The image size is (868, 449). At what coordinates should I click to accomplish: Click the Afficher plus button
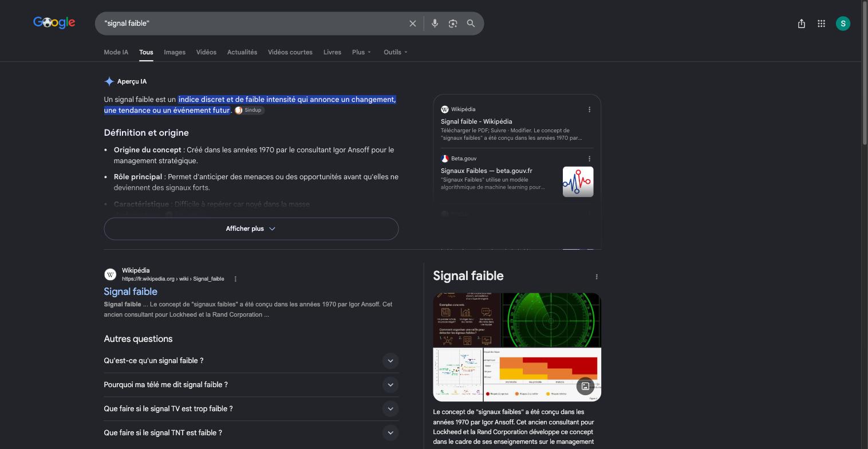(x=251, y=229)
